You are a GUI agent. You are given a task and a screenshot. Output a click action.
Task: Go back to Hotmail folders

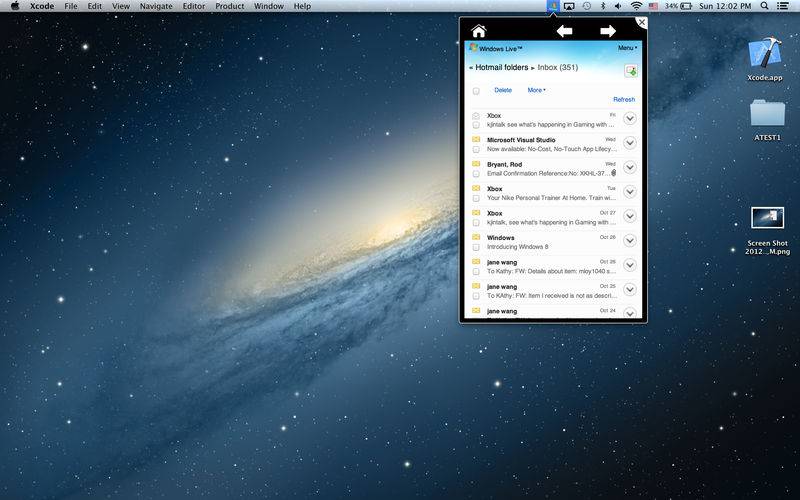click(x=502, y=67)
